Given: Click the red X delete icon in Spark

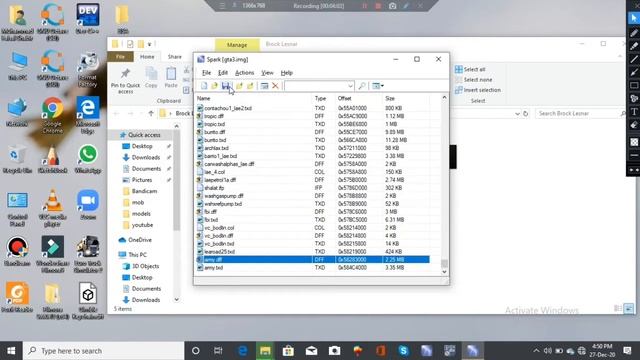Looking at the screenshot, I should tap(275, 86).
